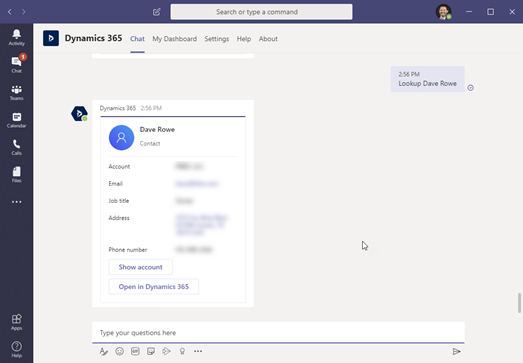Click the Stream icon in compose toolbar
Screen dimensions: 523x363
(x=166, y=351)
